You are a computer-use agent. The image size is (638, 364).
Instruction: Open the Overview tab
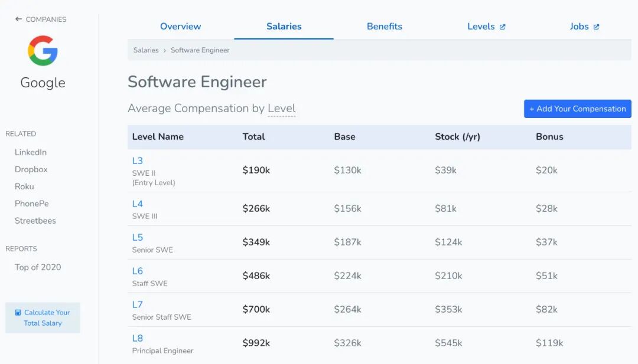click(x=180, y=27)
